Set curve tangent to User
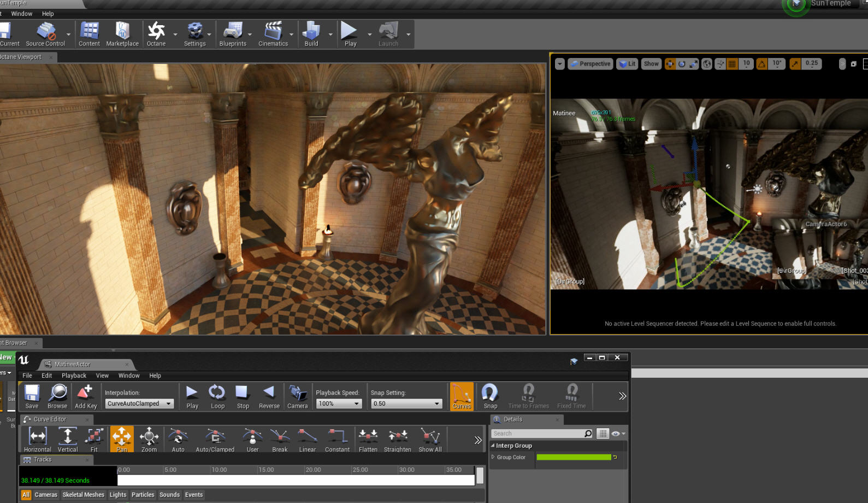 pos(252,440)
